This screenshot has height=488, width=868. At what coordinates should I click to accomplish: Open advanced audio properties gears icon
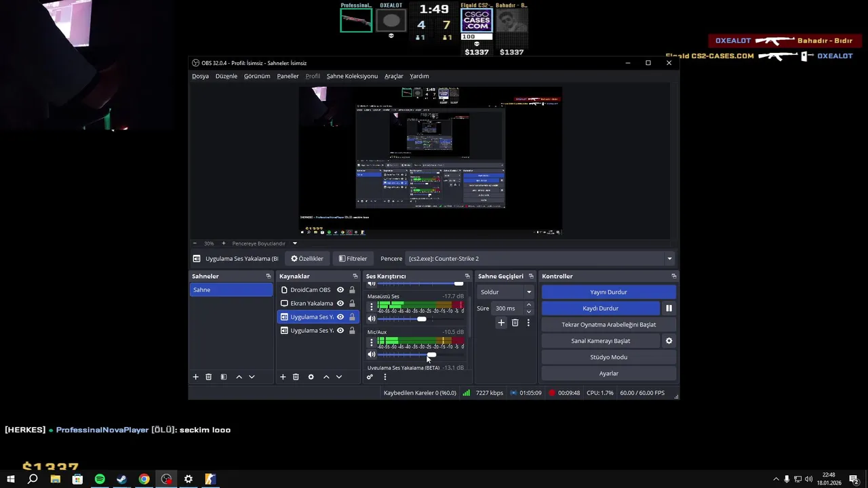click(370, 377)
